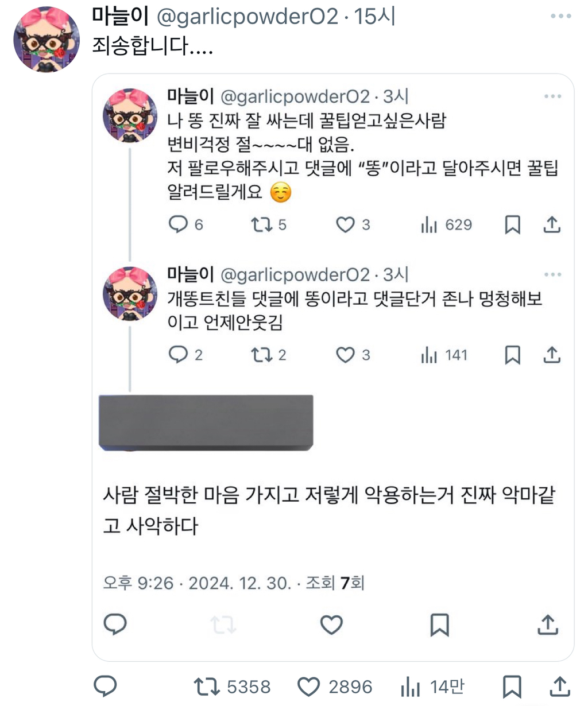Open @garlicpowderO2 handle in main tweet
Viewport: 588px width, 706px height.
[247, 17]
